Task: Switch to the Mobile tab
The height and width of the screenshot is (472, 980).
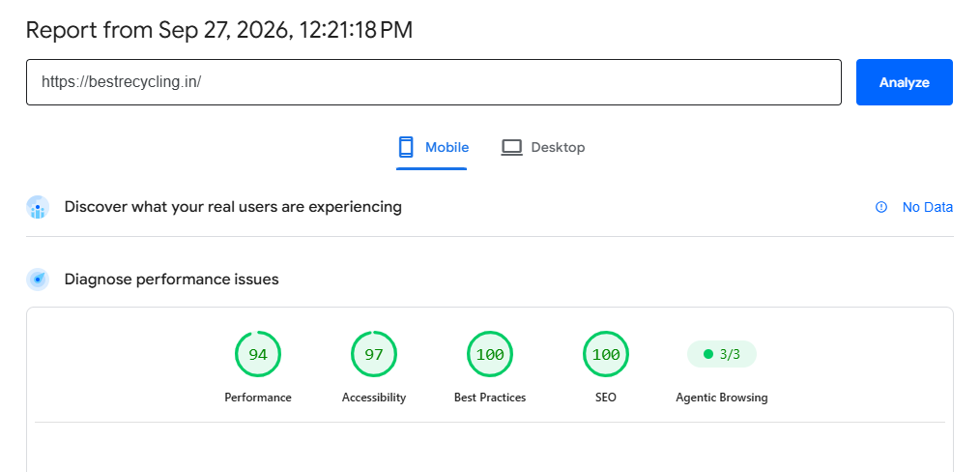Action: 432,148
